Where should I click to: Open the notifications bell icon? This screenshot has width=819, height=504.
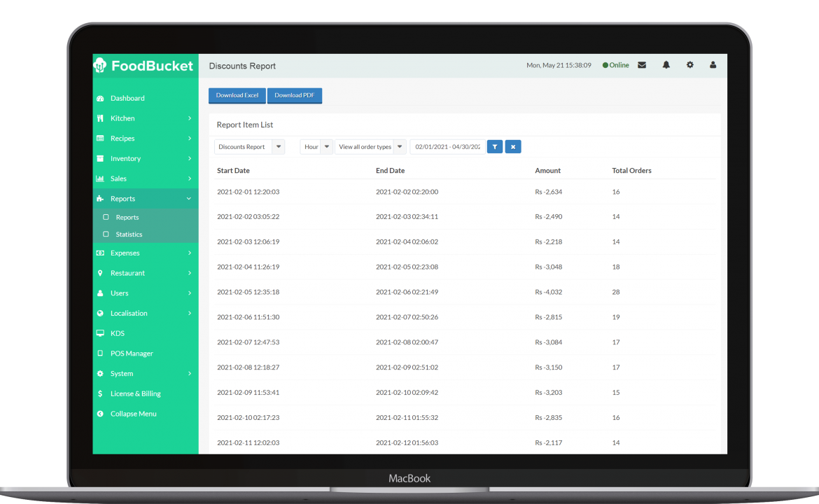pyautogui.click(x=666, y=65)
